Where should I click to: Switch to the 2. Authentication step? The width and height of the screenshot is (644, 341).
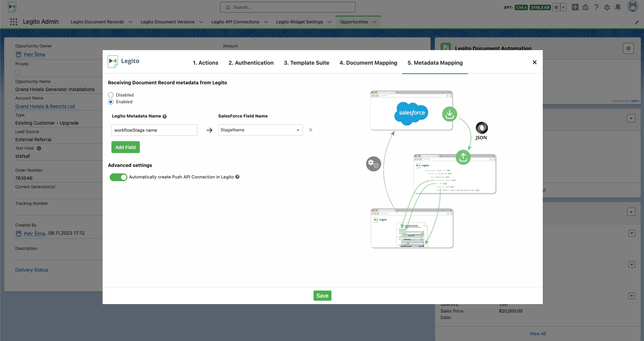click(251, 63)
